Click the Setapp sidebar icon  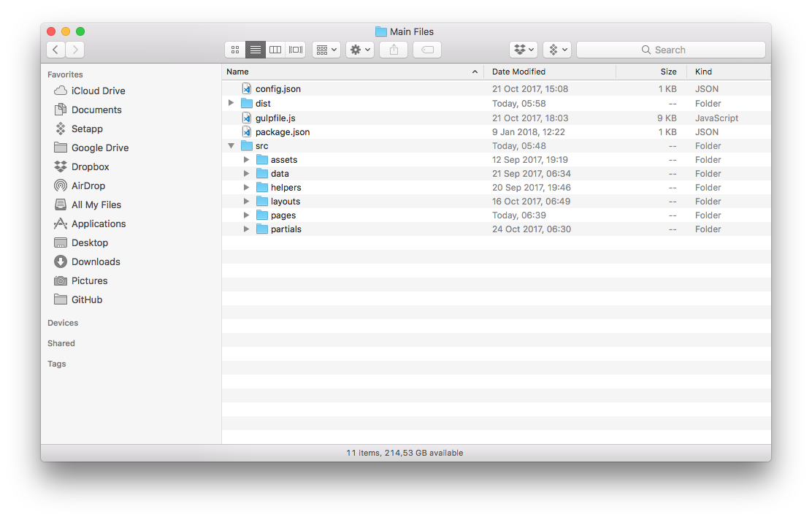(x=61, y=129)
